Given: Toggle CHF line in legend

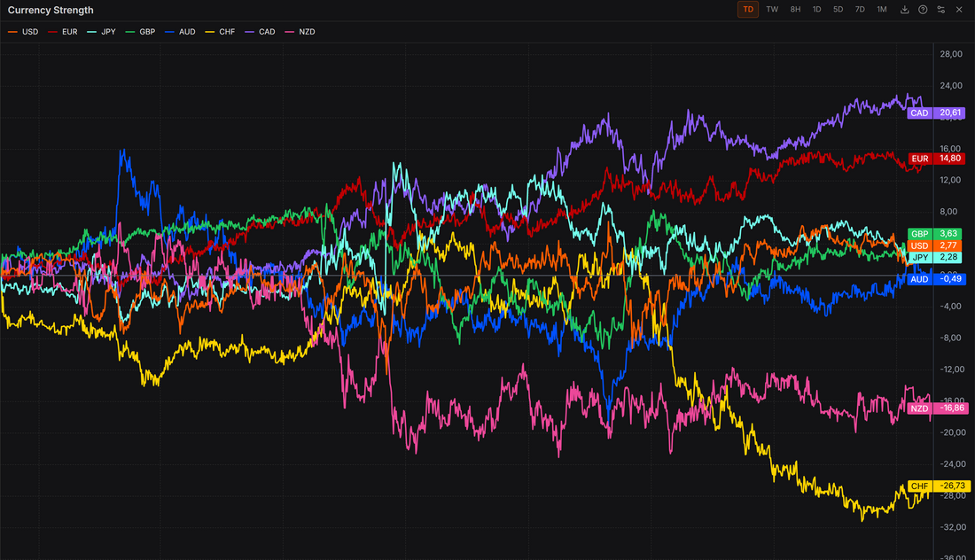Looking at the screenshot, I should pyautogui.click(x=220, y=32).
